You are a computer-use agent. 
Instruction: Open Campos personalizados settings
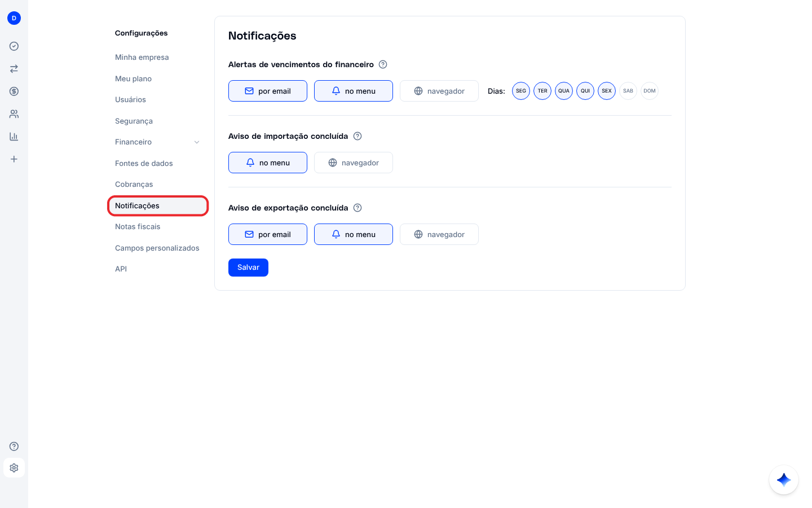(x=158, y=248)
